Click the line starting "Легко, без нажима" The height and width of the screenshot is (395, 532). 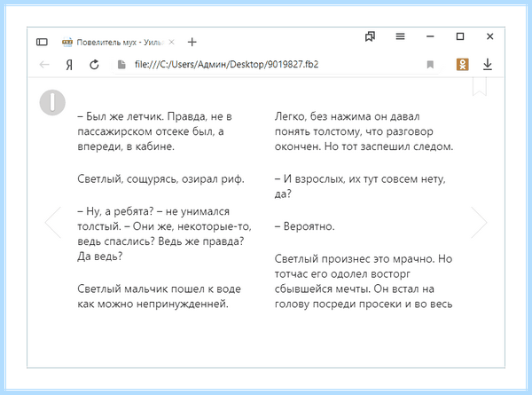point(347,116)
